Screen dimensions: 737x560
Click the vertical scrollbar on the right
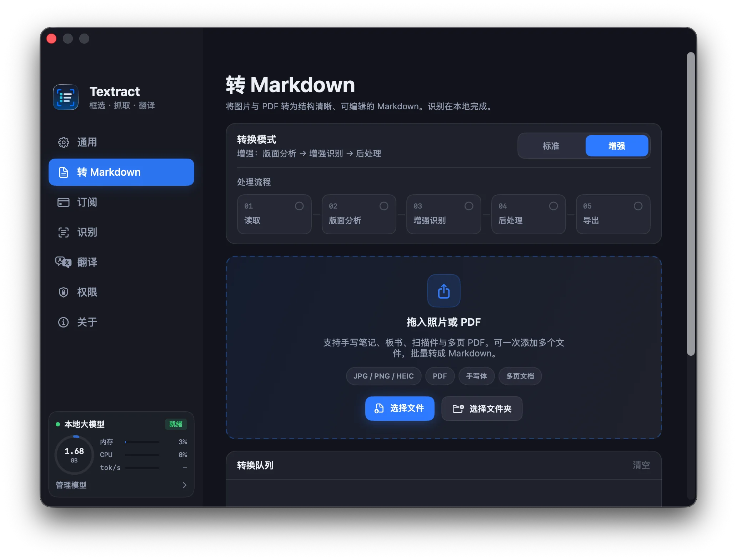coord(691,204)
